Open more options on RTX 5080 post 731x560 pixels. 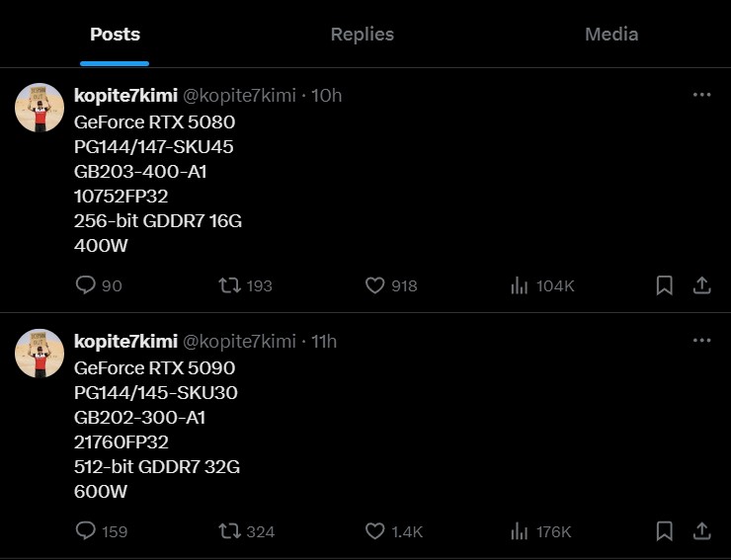point(701,95)
